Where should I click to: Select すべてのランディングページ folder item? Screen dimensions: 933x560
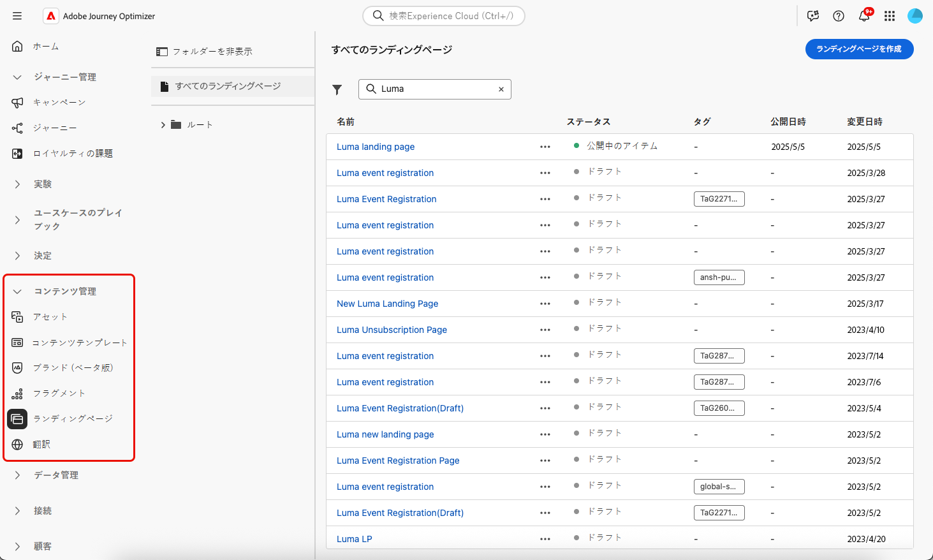(233, 86)
